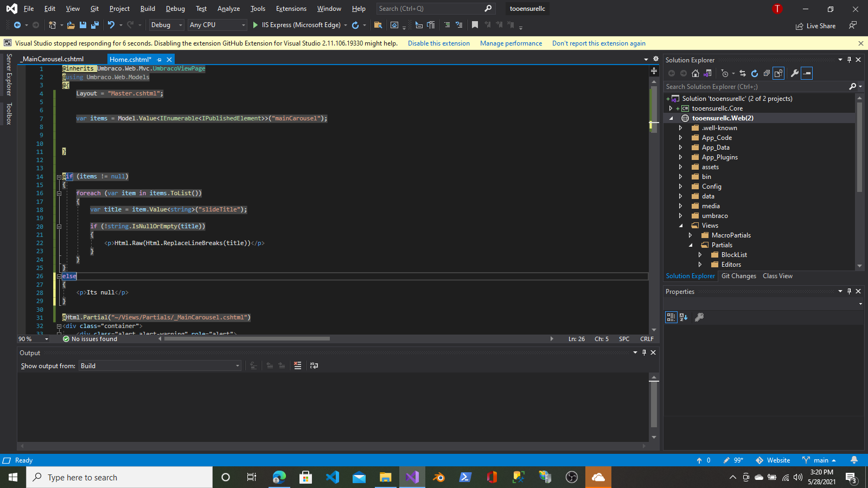Click Refresh icon in Solution Explorer
This screenshot has height=488, width=868.
[x=755, y=73]
